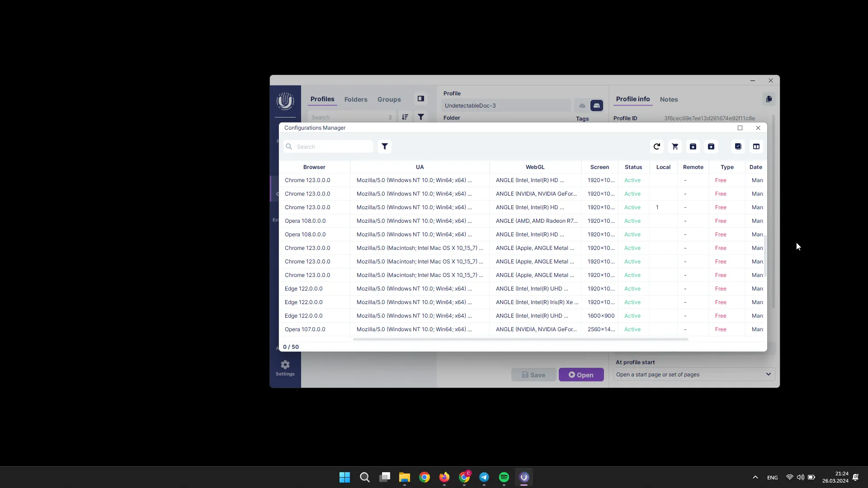Open Spotify from the taskbar

504,477
